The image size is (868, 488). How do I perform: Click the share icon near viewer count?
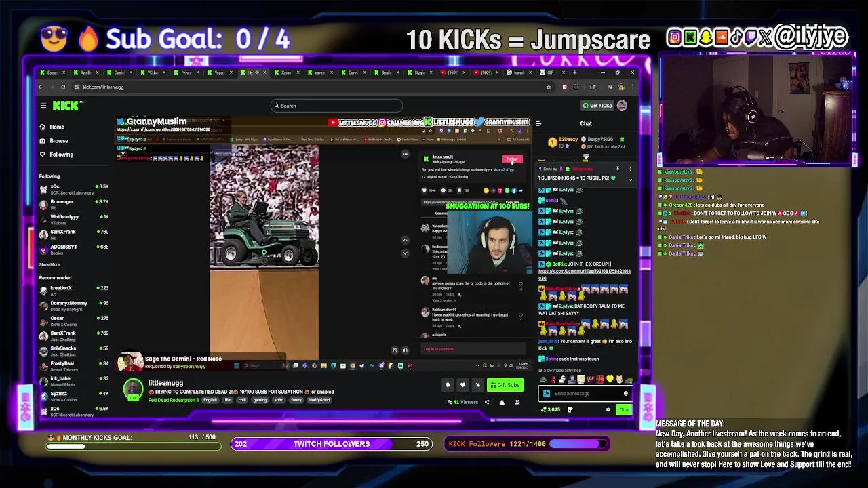click(486, 402)
